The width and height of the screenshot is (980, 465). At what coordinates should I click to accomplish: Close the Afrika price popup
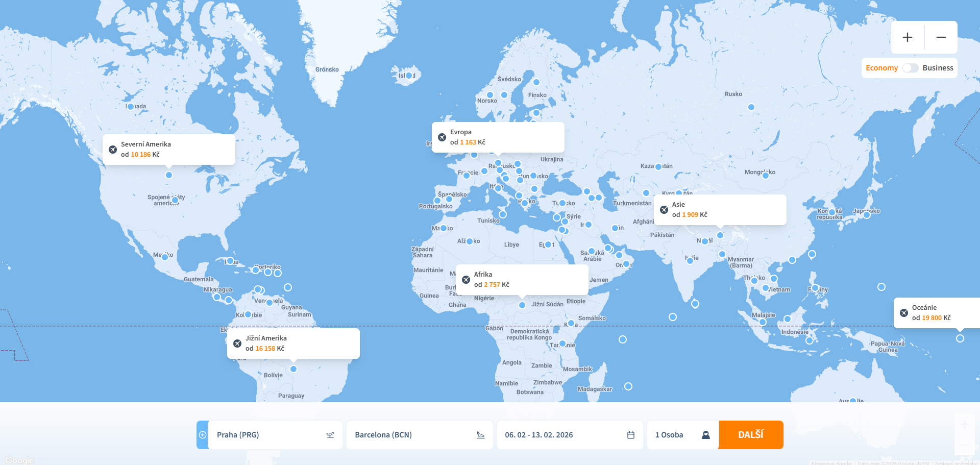coord(466,280)
